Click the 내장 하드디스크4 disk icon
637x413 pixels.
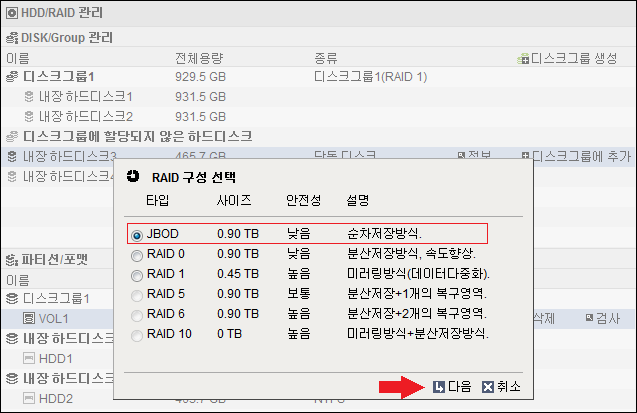click(12, 176)
